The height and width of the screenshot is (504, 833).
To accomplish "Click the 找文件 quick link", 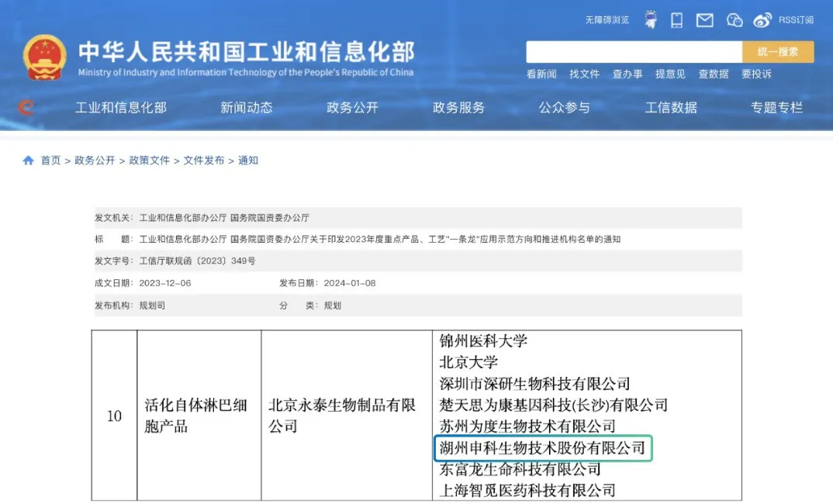I will tap(584, 74).
